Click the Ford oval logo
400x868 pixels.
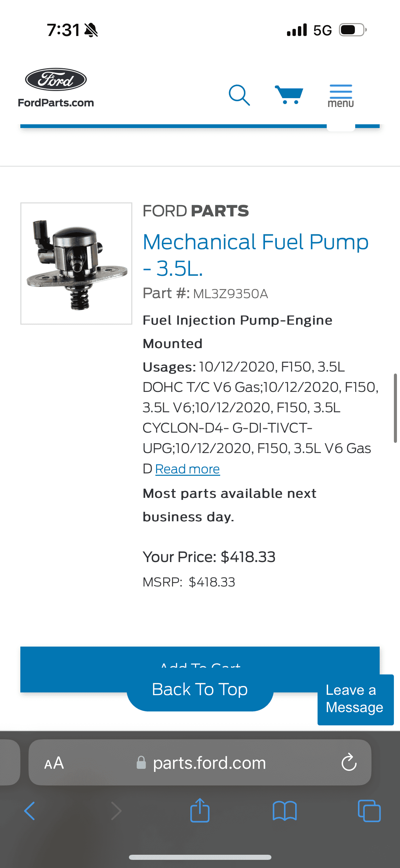[x=56, y=81]
